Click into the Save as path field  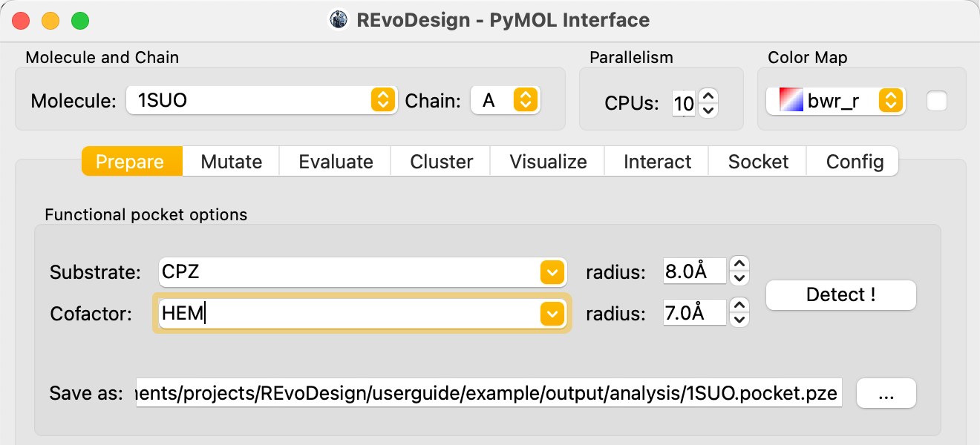click(489, 393)
